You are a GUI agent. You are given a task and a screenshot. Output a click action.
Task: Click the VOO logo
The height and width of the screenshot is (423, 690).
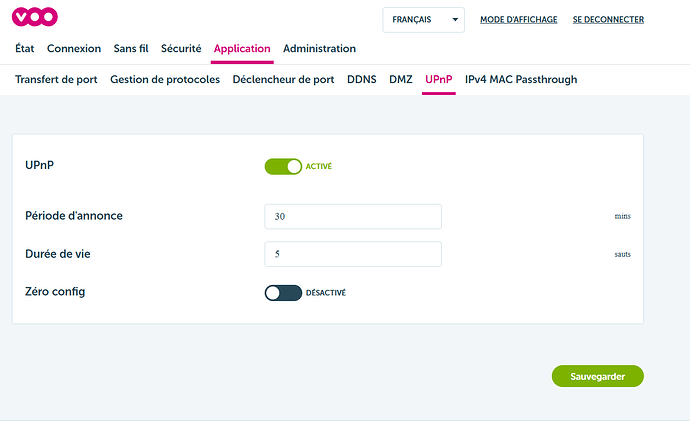pos(36,17)
